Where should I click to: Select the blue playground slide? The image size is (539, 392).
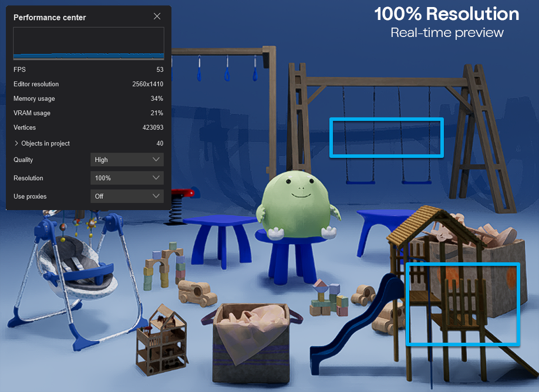[352, 329]
